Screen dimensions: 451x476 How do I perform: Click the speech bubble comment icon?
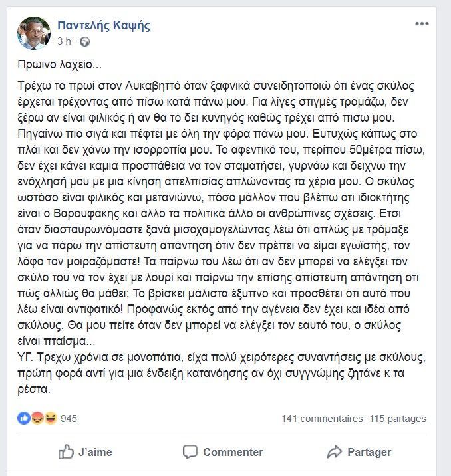[x=190, y=452]
